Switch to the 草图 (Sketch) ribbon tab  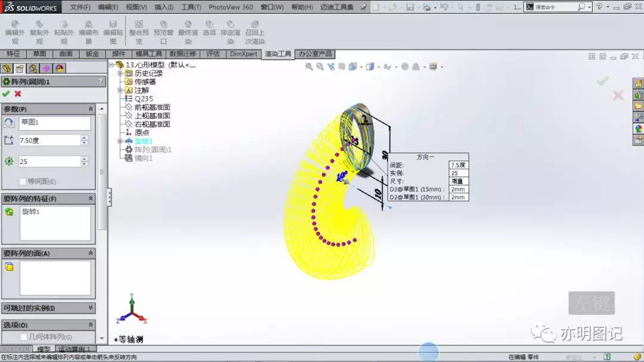[39, 54]
